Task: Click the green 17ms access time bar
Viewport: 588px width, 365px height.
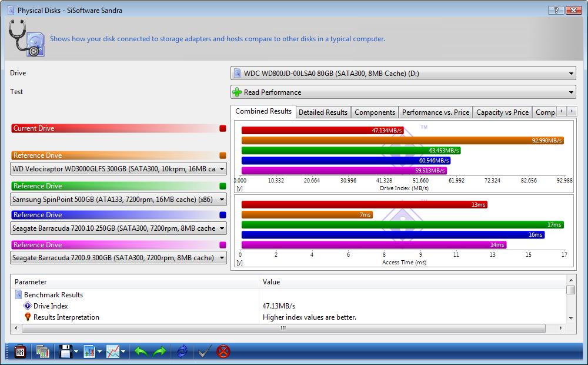Action: (403, 224)
